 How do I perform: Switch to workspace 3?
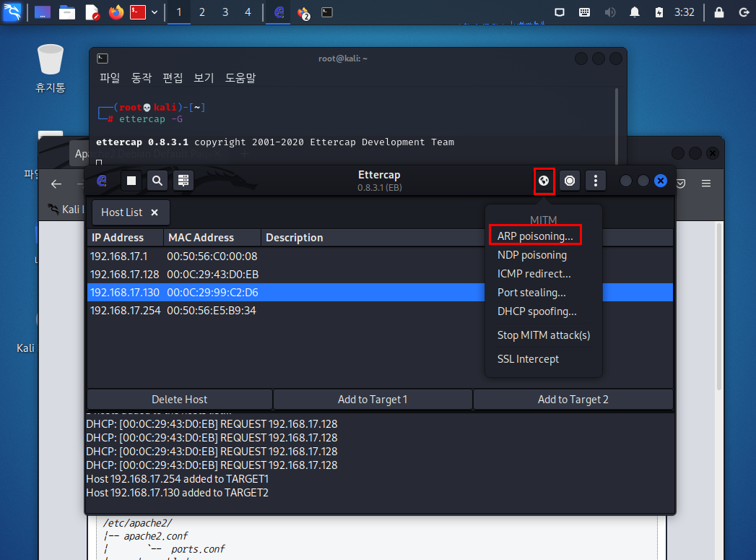tap(225, 12)
